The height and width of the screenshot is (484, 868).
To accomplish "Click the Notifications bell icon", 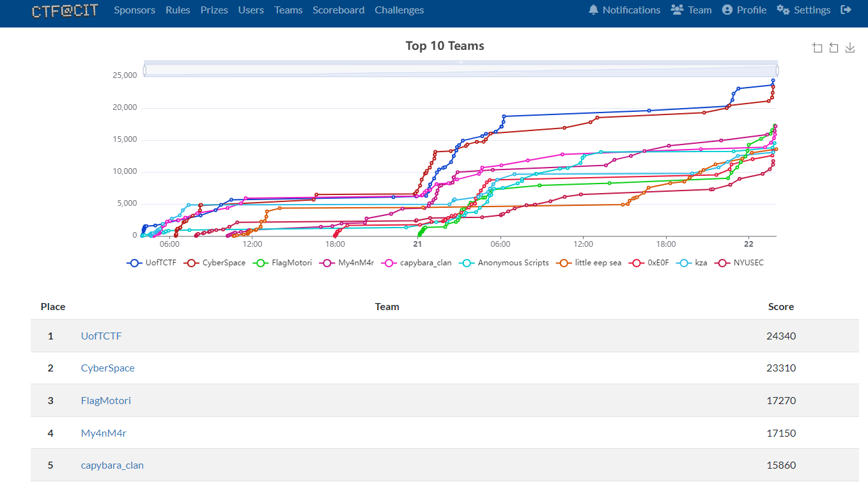I will click(x=593, y=10).
